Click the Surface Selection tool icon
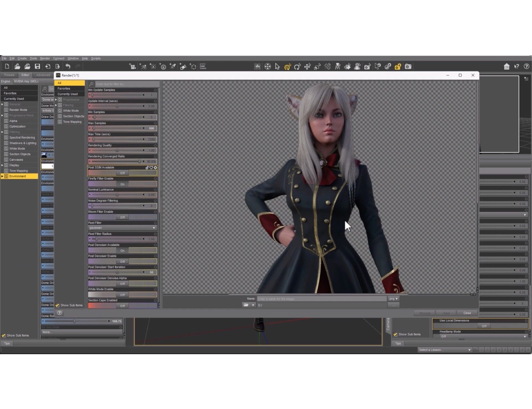 point(347,66)
